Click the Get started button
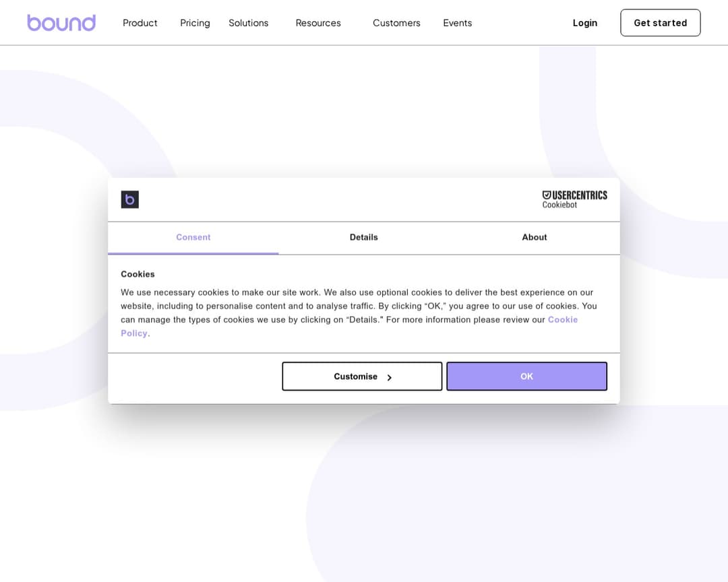 coord(660,23)
